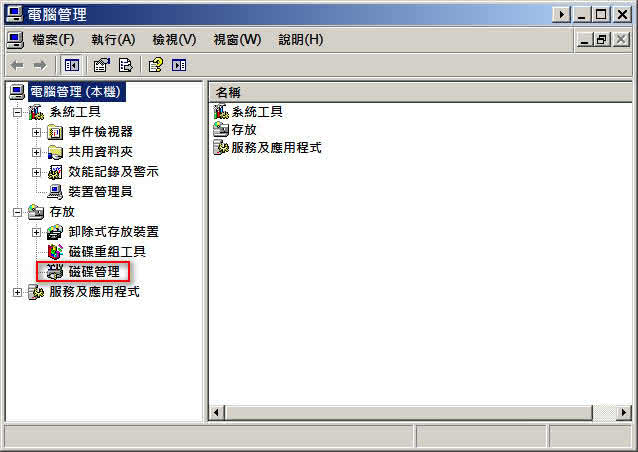This screenshot has width=638, height=452.
Task: Open the Properties toolbar icon
Action: (x=102, y=65)
